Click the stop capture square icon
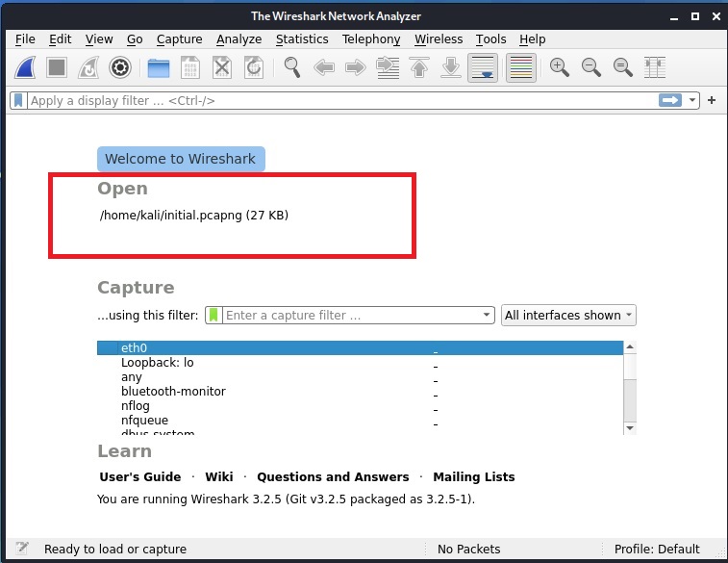This screenshot has height=563, width=728. 57,67
